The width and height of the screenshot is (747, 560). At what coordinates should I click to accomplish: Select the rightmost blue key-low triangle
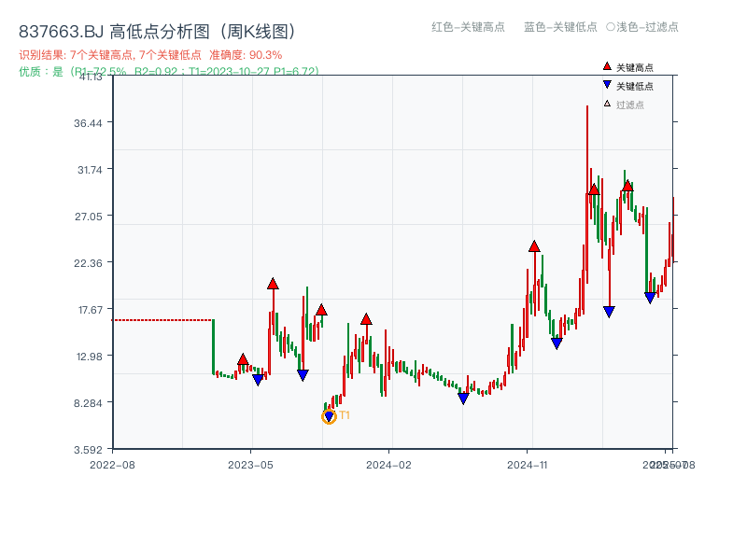(x=651, y=296)
